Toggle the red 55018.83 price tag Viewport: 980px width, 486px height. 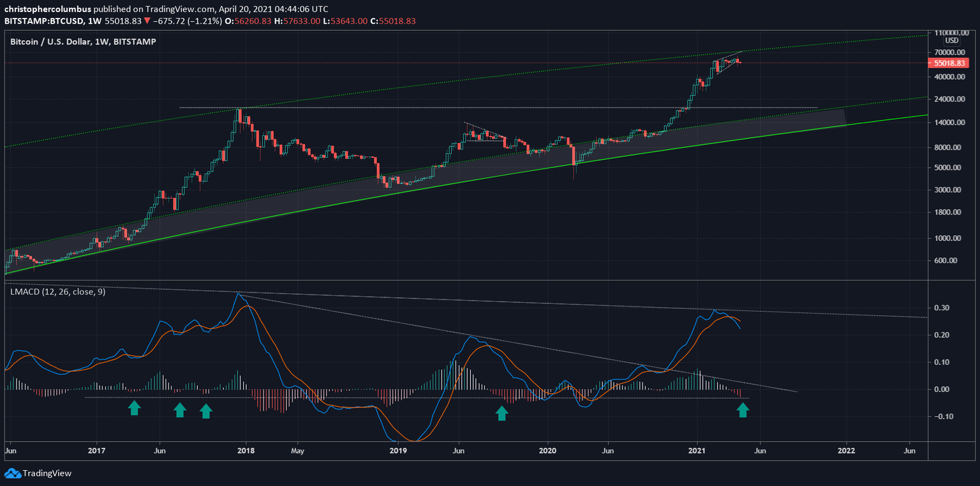coord(950,63)
